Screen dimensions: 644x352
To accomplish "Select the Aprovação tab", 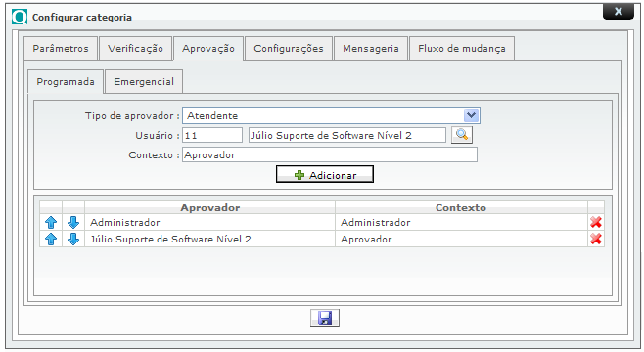I will click(x=208, y=49).
